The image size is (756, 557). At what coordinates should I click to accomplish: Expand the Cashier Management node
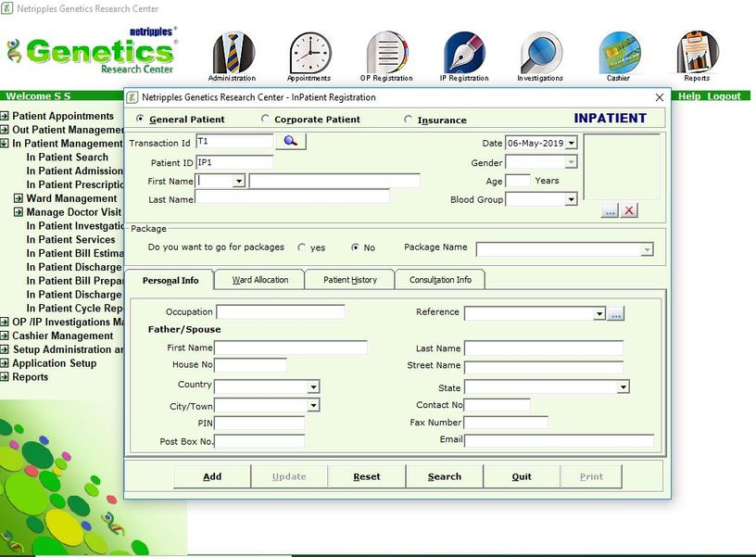(x=5, y=335)
